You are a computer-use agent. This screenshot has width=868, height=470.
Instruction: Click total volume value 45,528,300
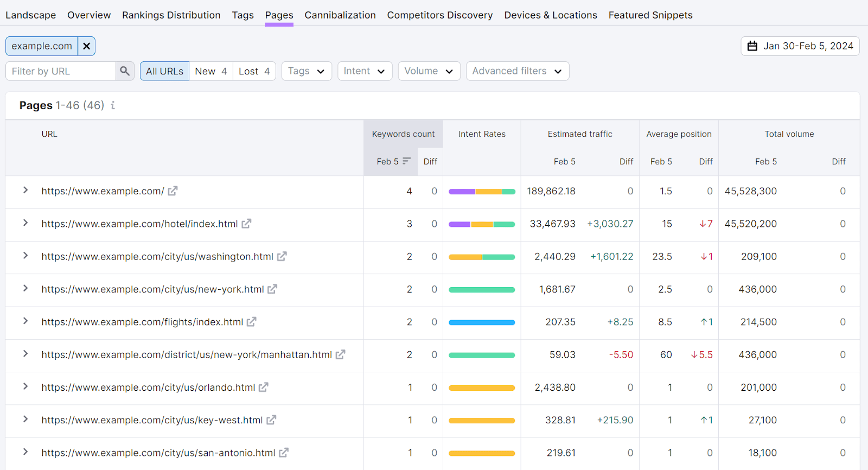751,191
